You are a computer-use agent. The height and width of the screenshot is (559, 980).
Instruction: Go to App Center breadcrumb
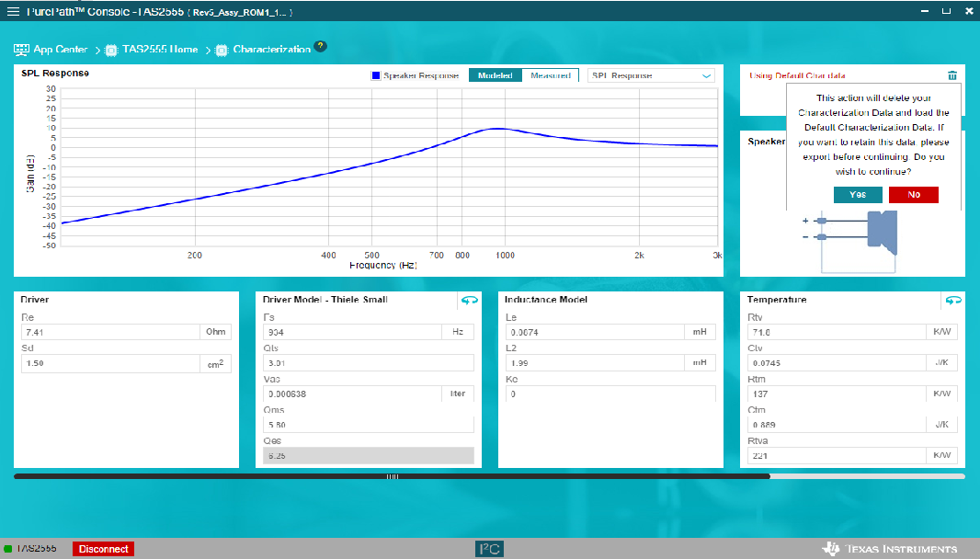60,50
